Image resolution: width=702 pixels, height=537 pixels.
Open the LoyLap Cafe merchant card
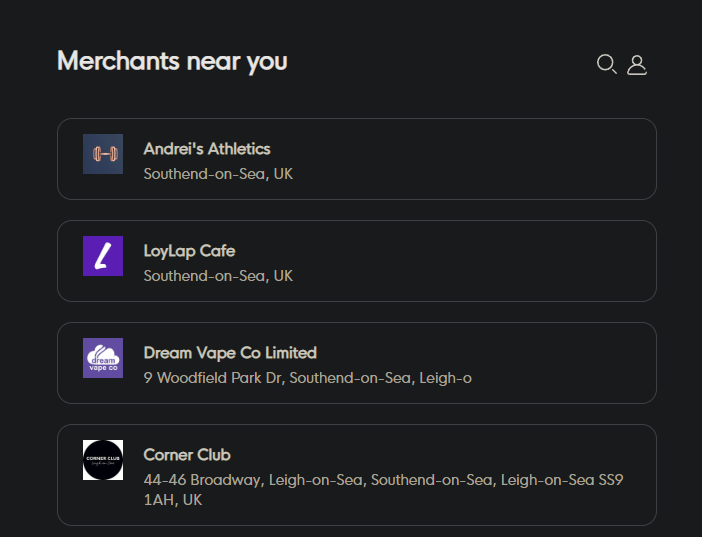point(450,261)
